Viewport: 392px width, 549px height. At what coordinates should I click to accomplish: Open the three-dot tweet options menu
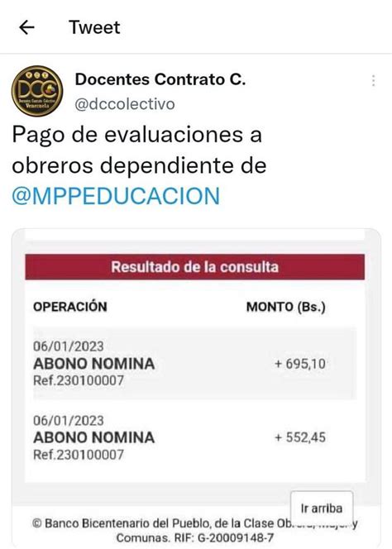[x=374, y=80]
